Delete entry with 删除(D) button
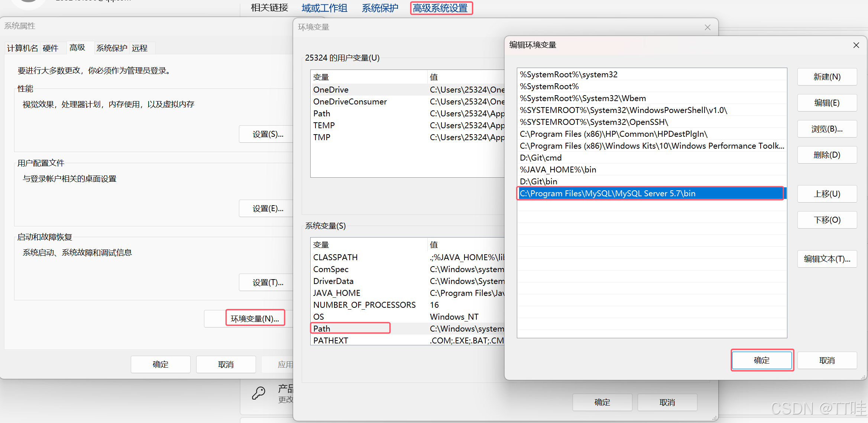The image size is (868, 423). point(827,155)
